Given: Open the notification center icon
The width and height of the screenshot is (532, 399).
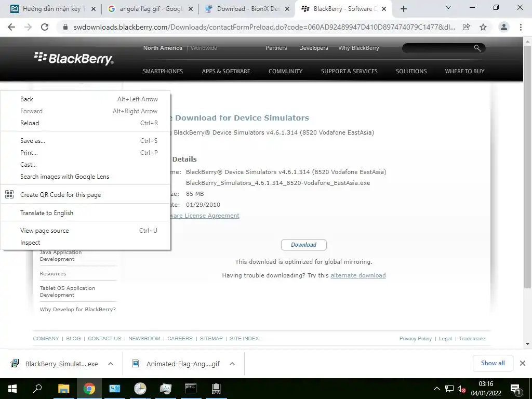Looking at the screenshot, I should (515, 390).
